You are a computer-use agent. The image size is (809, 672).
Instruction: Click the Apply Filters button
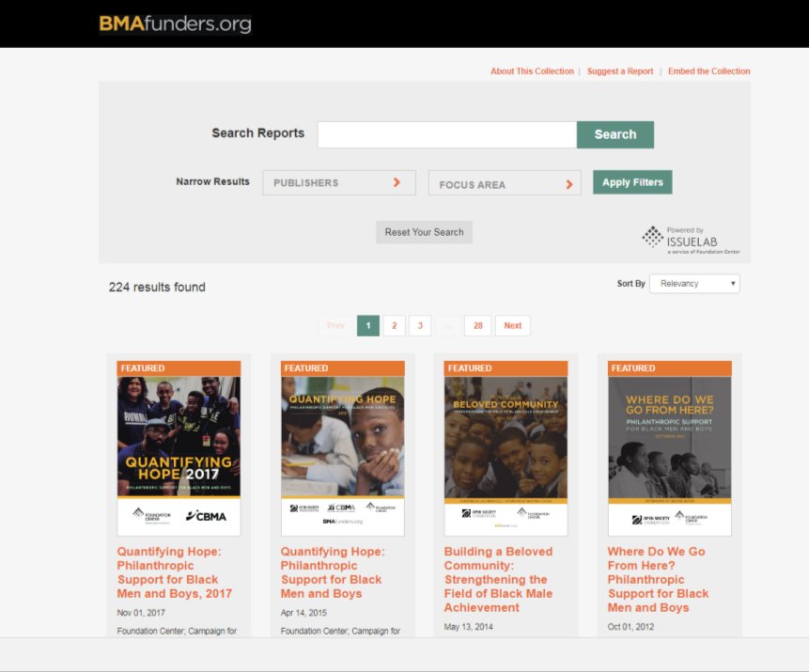click(x=632, y=182)
